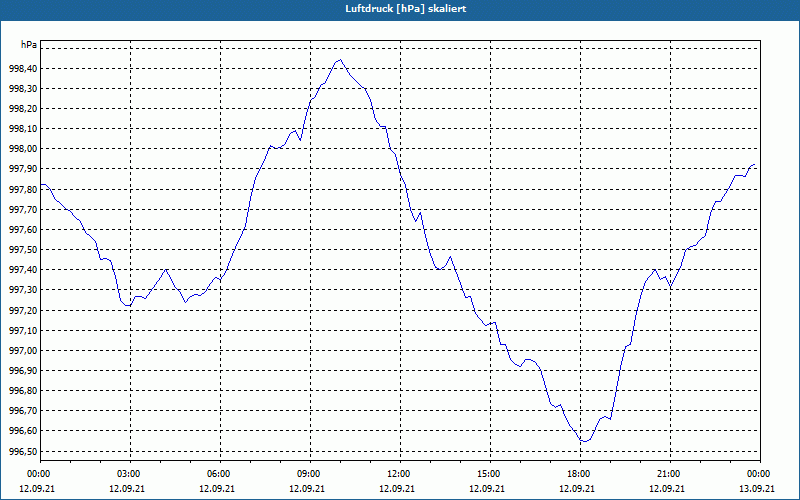Click the 998,30 y-axis label

23,89
